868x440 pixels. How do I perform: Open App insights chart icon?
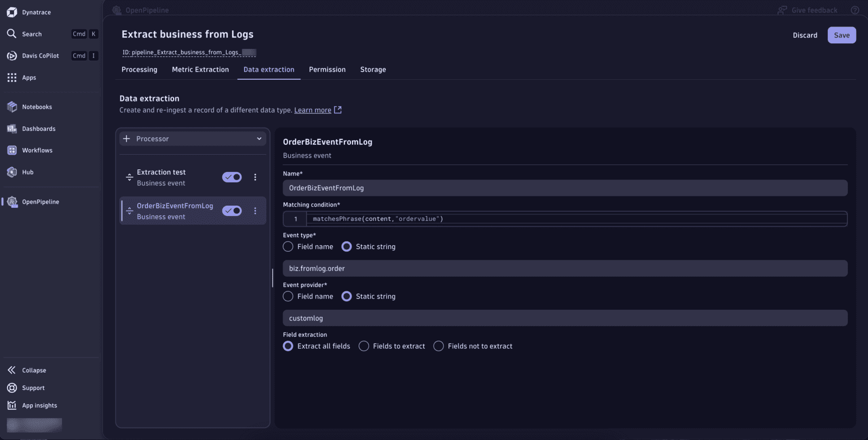12,405
